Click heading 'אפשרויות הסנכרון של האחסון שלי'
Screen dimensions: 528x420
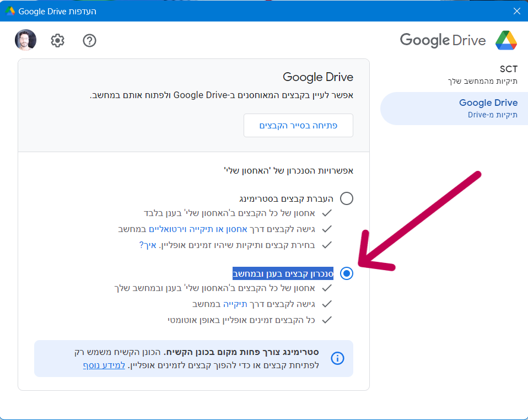[x=289, y=170]
